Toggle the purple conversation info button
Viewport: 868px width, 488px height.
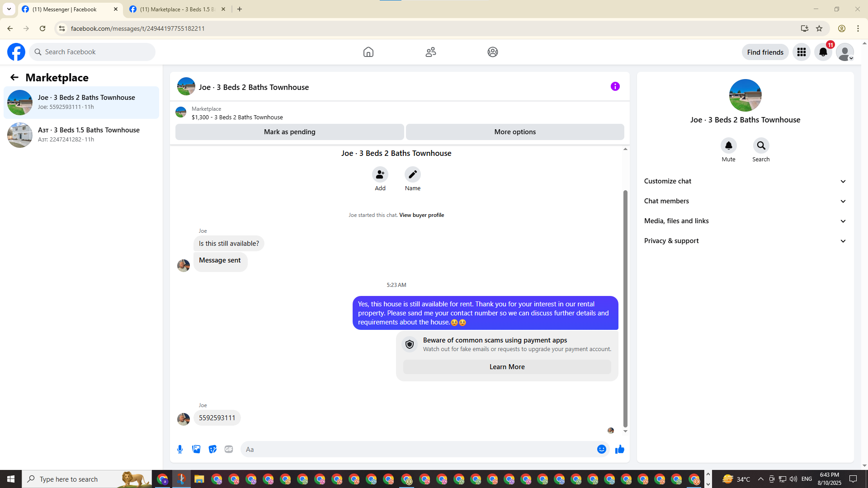pyautogui.click(x=615, y=86)
